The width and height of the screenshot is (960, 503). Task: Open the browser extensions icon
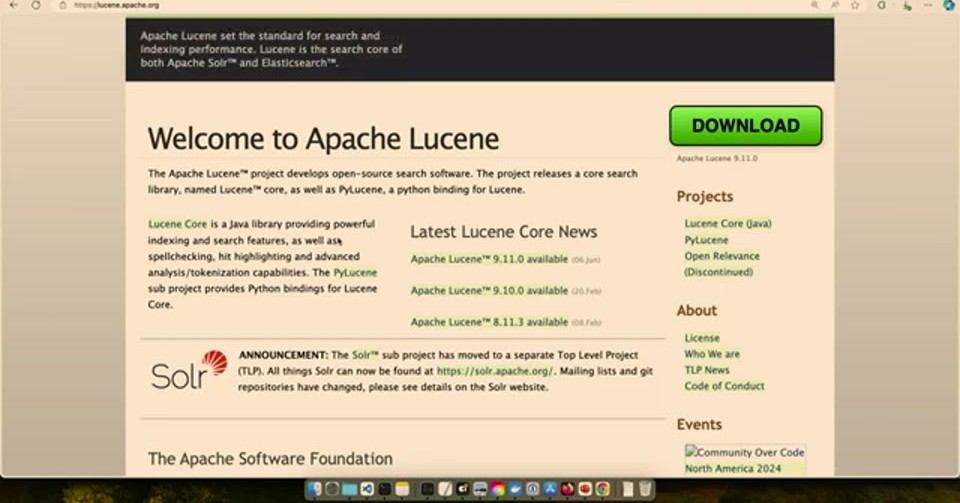pos(882,5)
